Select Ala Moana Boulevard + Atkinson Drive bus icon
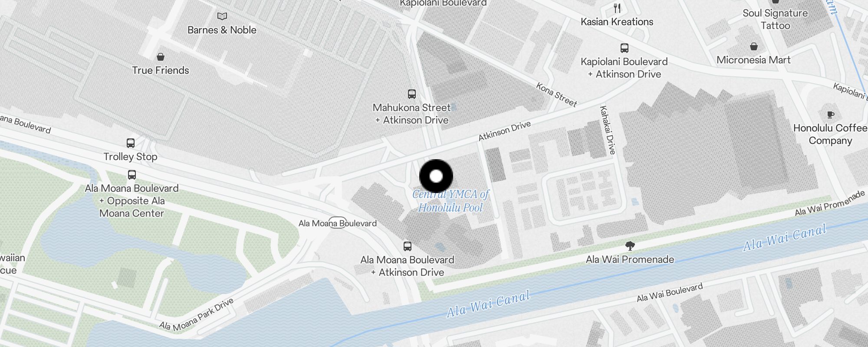 407,246
